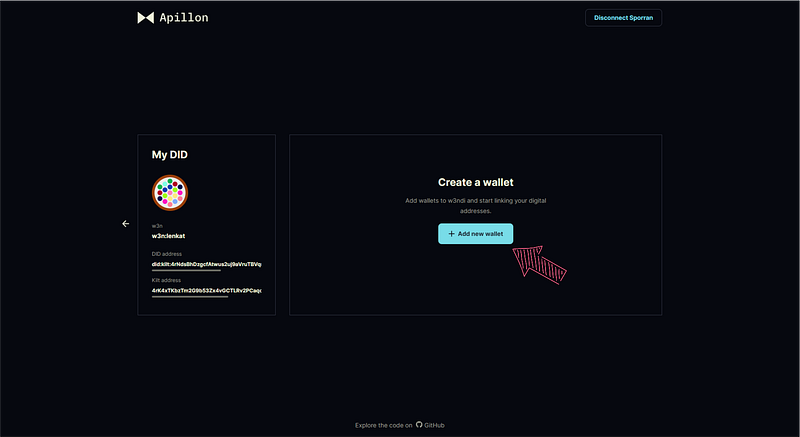800x437 pixels.
Task: Click the w3n:lenkat name
Action: click(168, 236)
